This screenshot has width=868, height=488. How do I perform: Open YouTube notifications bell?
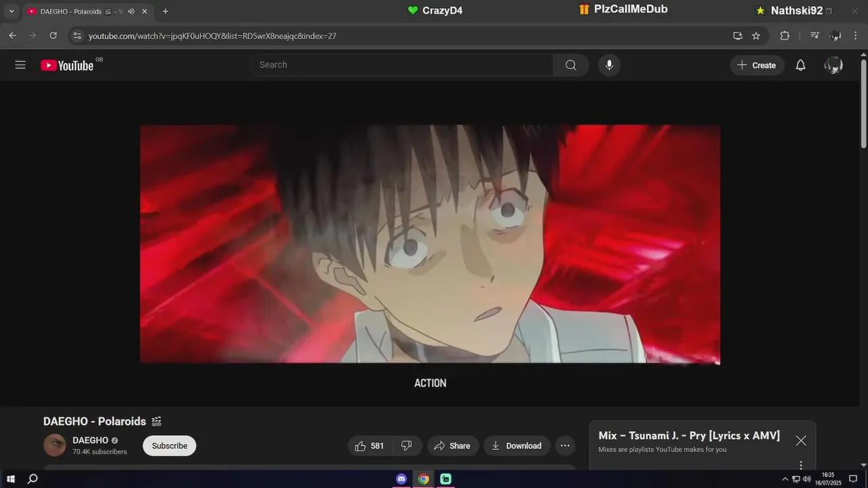[x=801, y=65]
